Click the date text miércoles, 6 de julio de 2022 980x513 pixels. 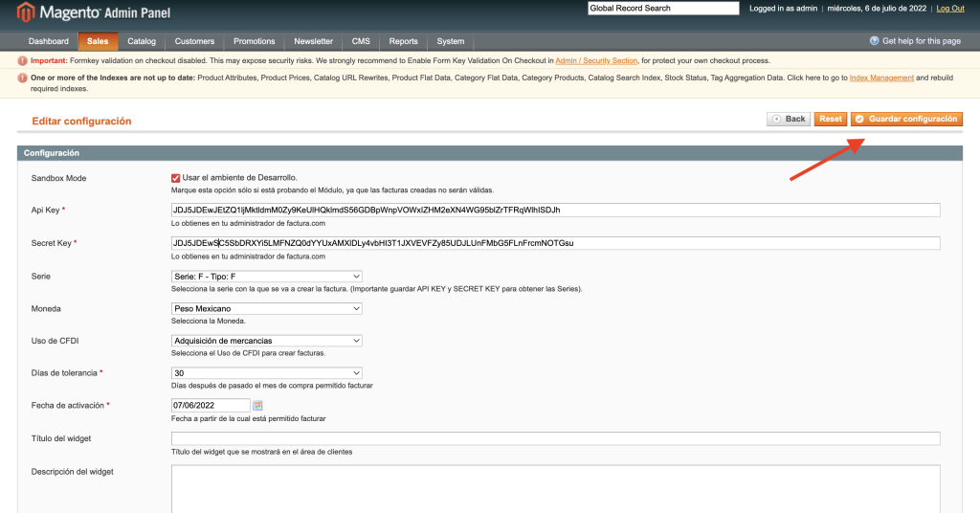tap(877, 8)
